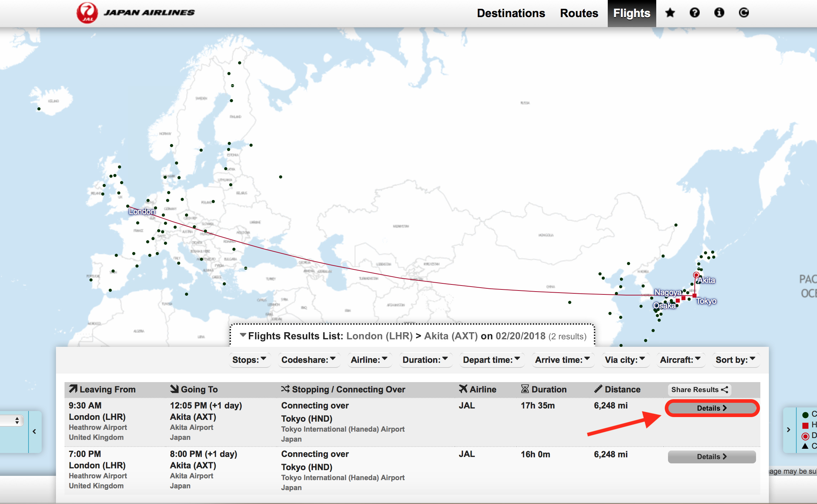This screenshot has width=817, height=504.
Task: Click the London label on map
Action: pos(142,211)
